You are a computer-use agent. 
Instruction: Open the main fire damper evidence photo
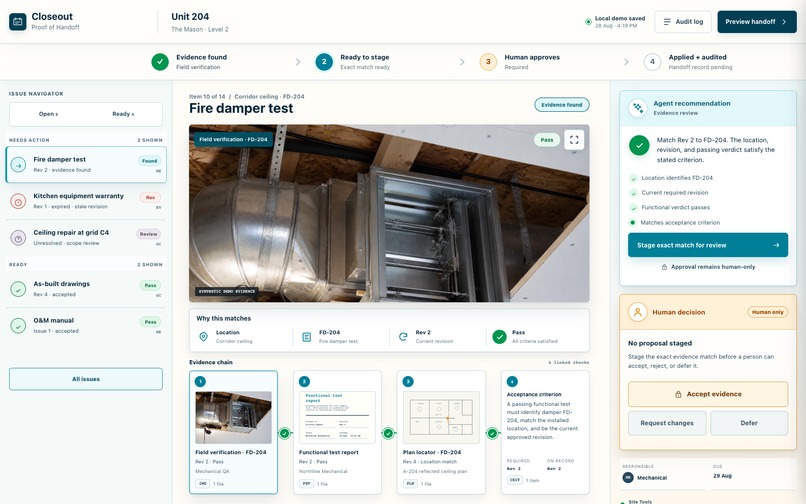(x=389, y=213)
